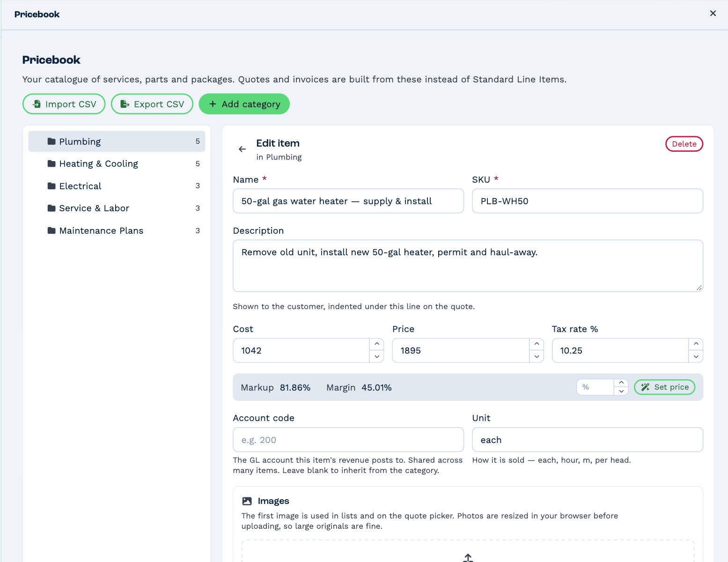Click the Export CSV button
Viewport: 728px width, 562px height.
click(x=152, y=104)
